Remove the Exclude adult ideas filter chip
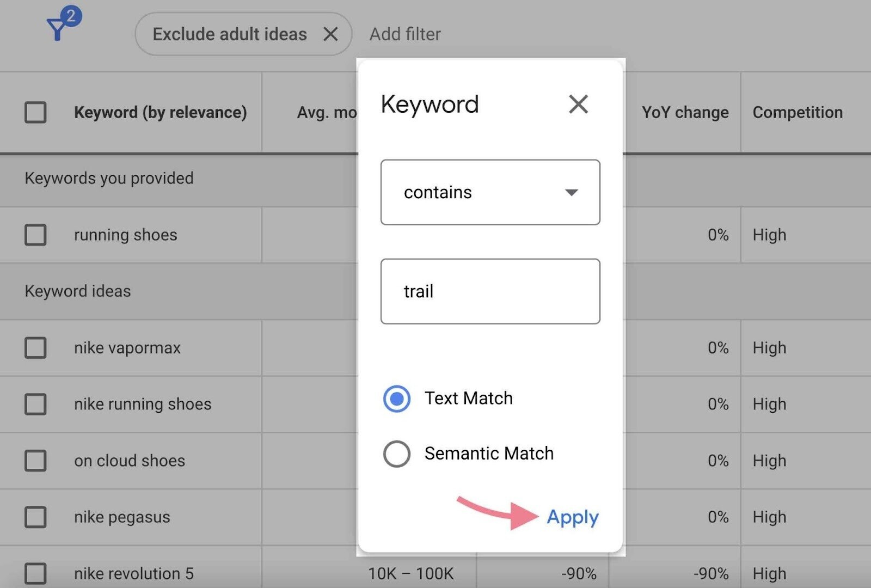This screenshot has width=871, height=588. [x=330, y=34]
